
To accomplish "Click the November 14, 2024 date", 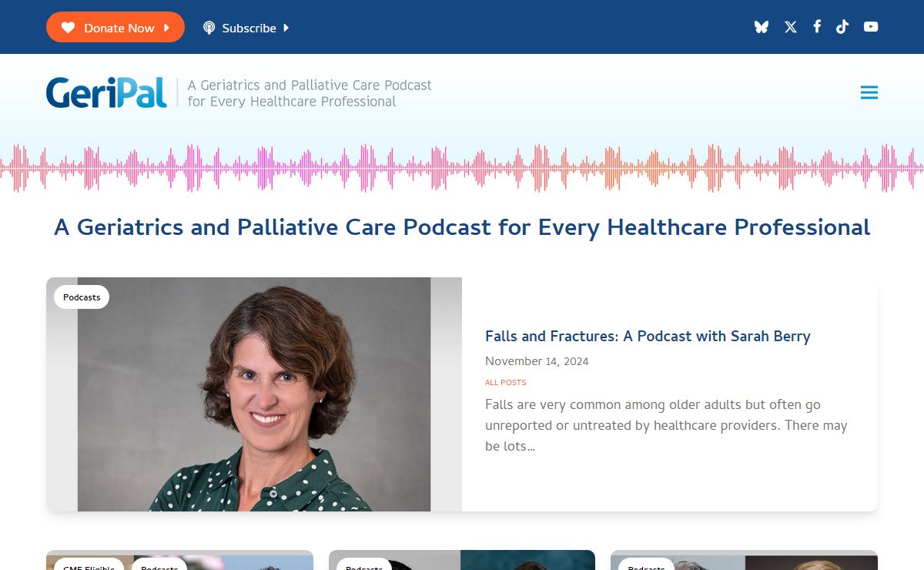I will pos(537,361).
